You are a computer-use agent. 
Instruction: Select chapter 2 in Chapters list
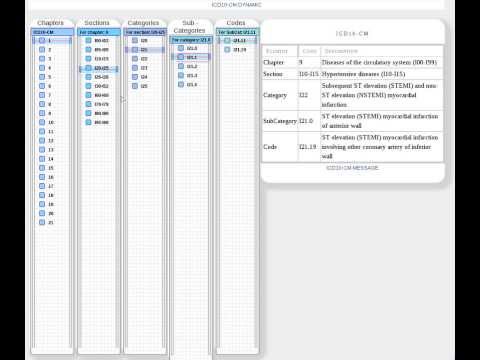pyautogui.click(x=50, y=50)
